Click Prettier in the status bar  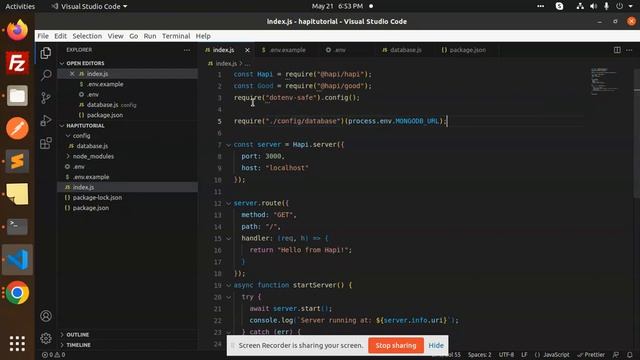point(591,355)
